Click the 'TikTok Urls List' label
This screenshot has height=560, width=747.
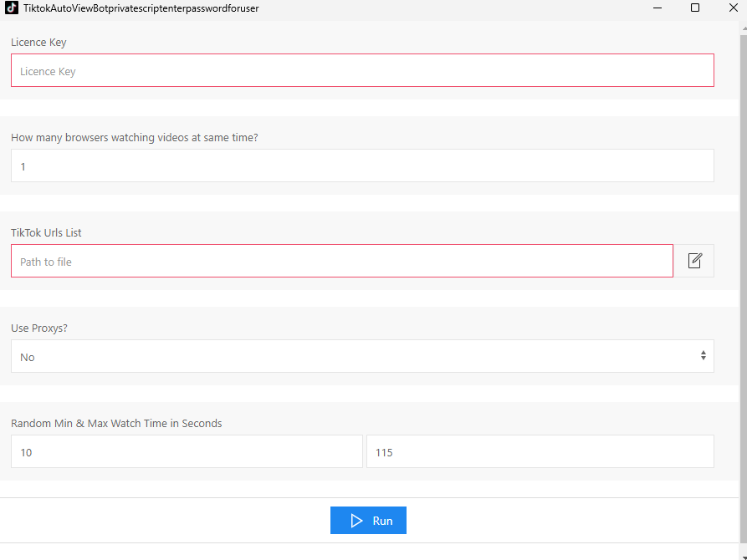point(46,233)
